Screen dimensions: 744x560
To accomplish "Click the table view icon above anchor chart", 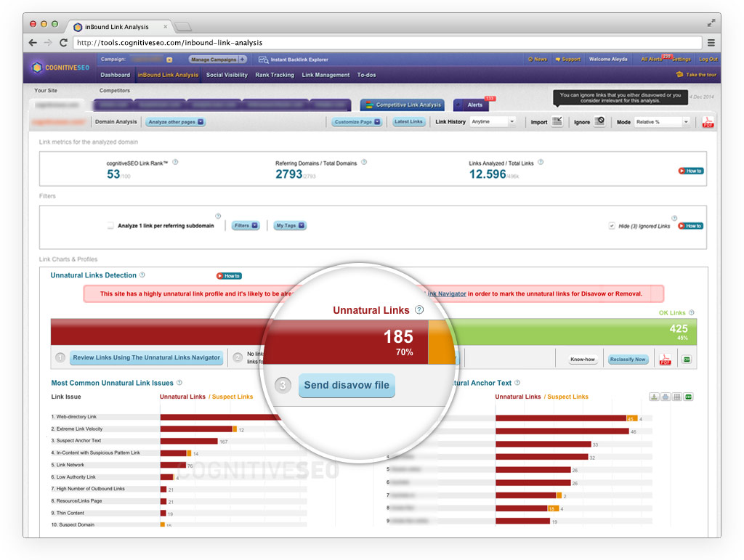I will pyautogui.click(x=677, y=397).
